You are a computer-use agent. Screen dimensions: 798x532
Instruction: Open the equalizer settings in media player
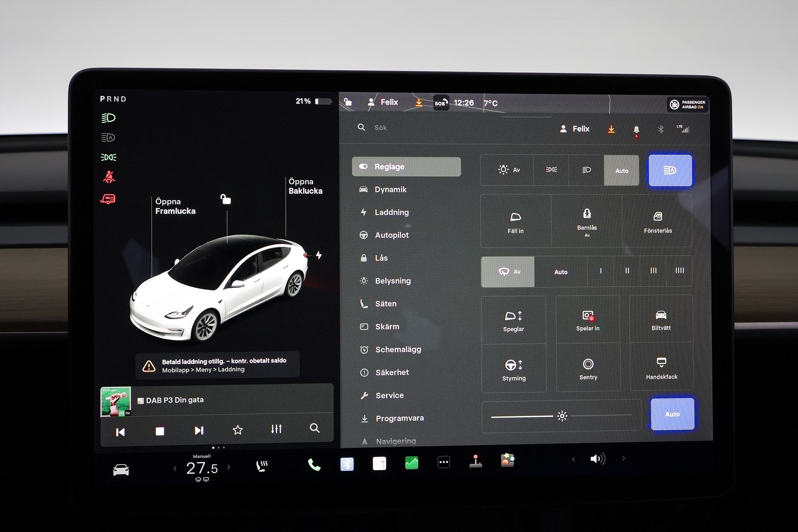[x=276, y=429]
